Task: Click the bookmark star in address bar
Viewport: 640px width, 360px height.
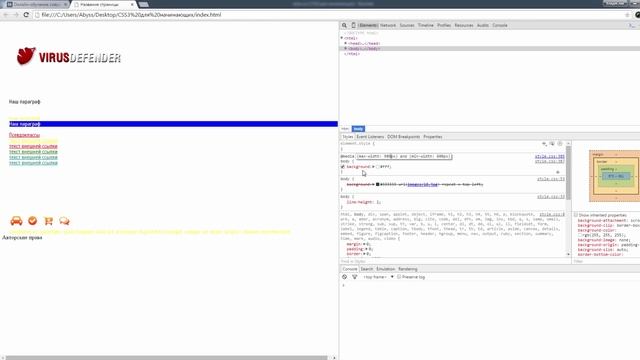Action: click(627, 15)
